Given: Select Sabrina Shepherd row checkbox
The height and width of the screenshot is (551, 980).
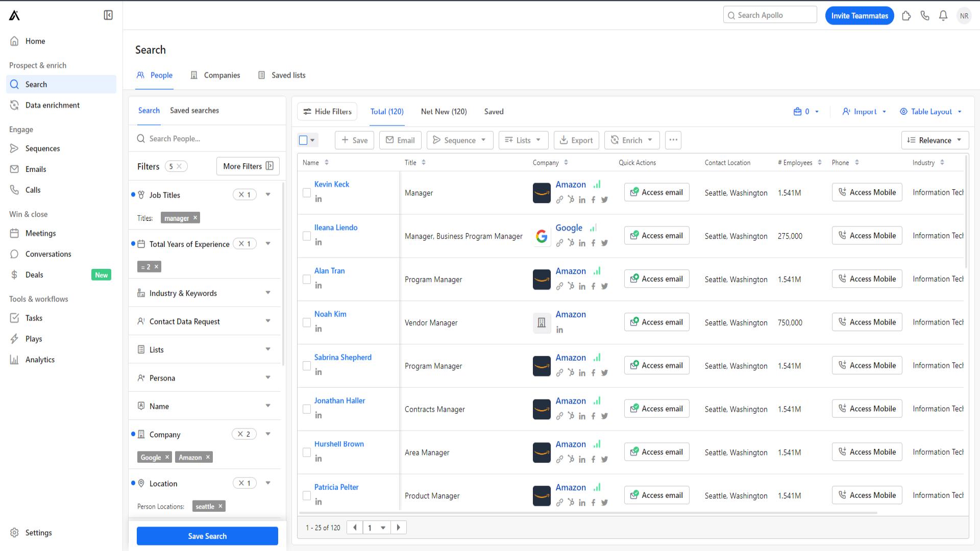Looking at the screenshot, I should tap(307, 366).
